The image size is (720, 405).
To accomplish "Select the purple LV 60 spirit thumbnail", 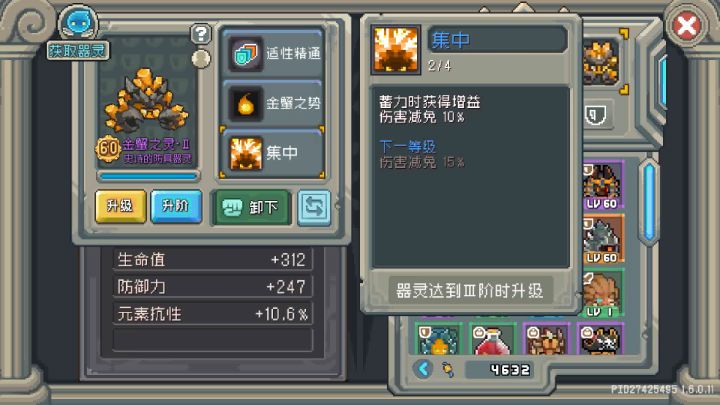I will (603, 185).
